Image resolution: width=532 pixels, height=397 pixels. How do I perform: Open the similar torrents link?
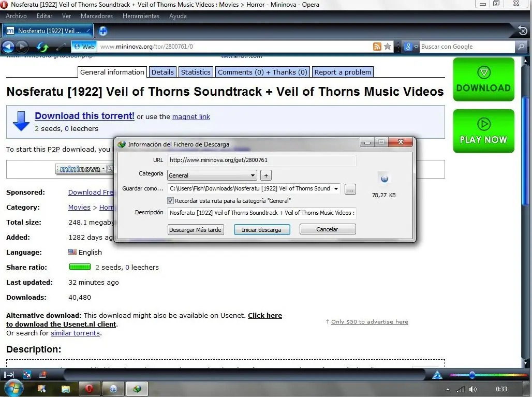tap(76, 333)
